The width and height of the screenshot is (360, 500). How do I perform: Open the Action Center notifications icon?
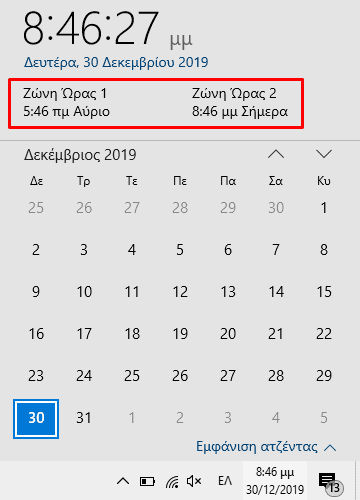click(x=330, y=482)
